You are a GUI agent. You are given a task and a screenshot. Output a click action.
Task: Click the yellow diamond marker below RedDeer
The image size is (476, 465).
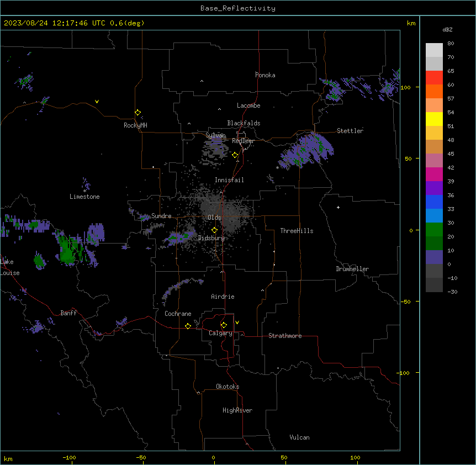pyautogui.click(x=235, y=155)
